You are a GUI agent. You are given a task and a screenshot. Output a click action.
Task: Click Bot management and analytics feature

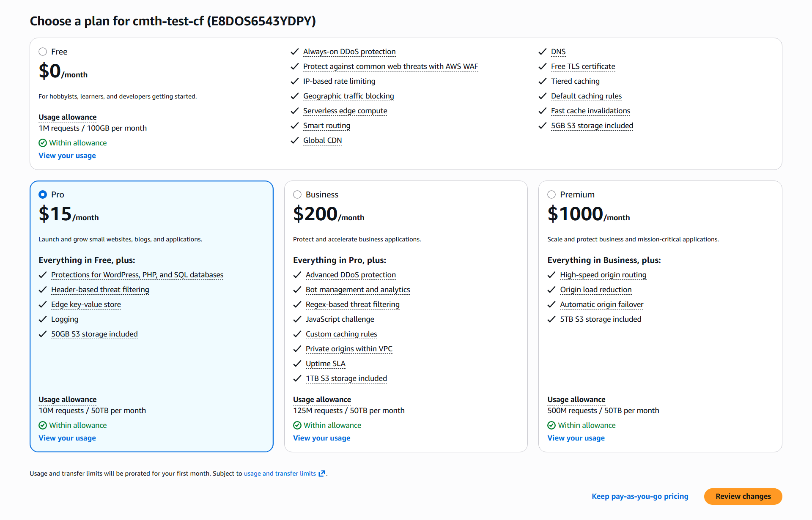[358, 290]
